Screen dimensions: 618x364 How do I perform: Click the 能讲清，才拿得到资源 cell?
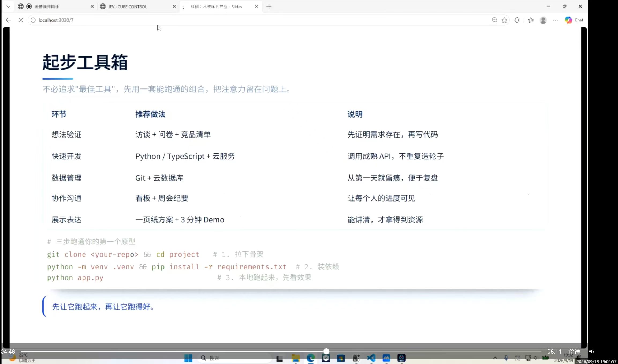coord(385,220)
